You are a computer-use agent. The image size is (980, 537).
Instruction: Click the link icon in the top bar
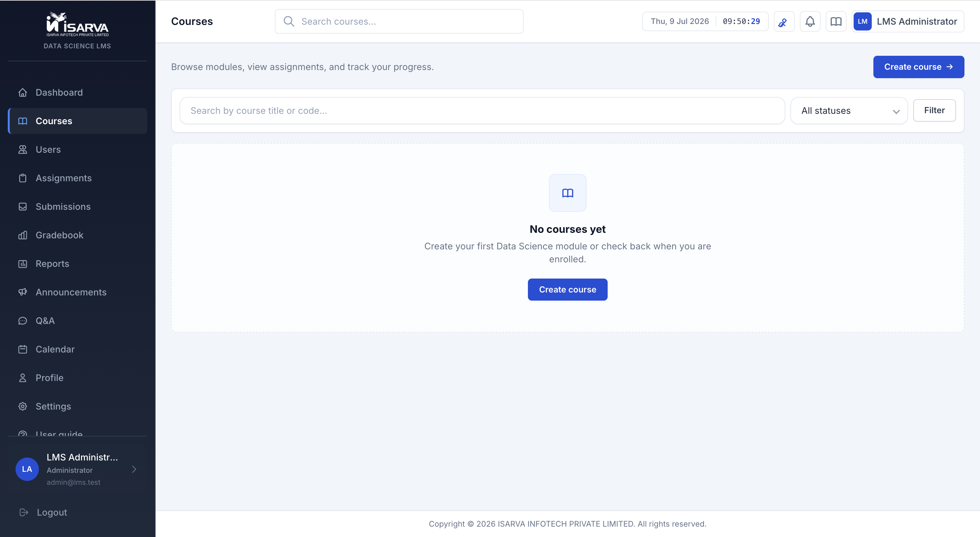(784, 22)
